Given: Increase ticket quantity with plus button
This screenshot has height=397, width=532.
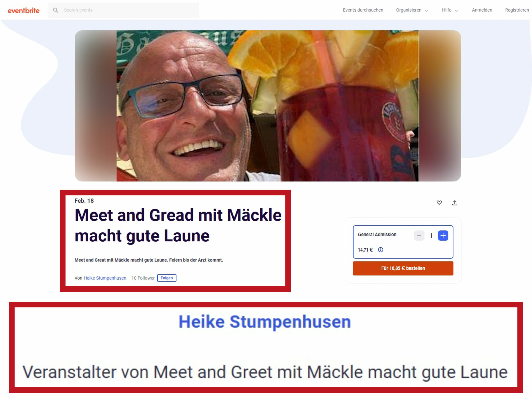Looking at the screenshot, I should point(443,236).
